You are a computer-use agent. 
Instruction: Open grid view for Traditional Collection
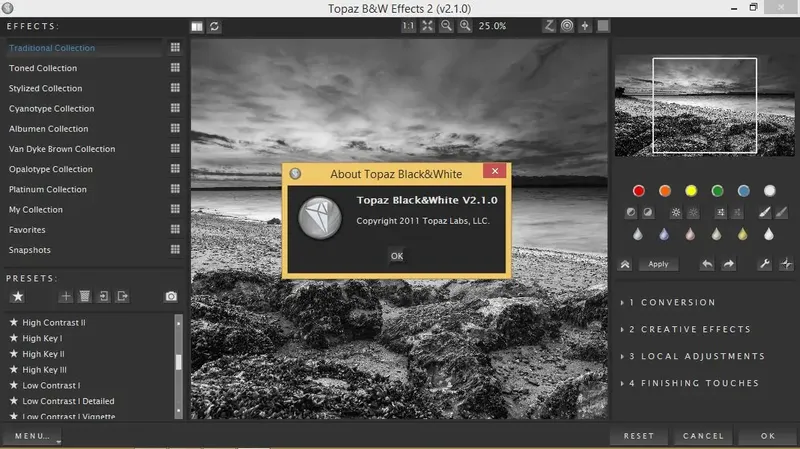(175, 47)
